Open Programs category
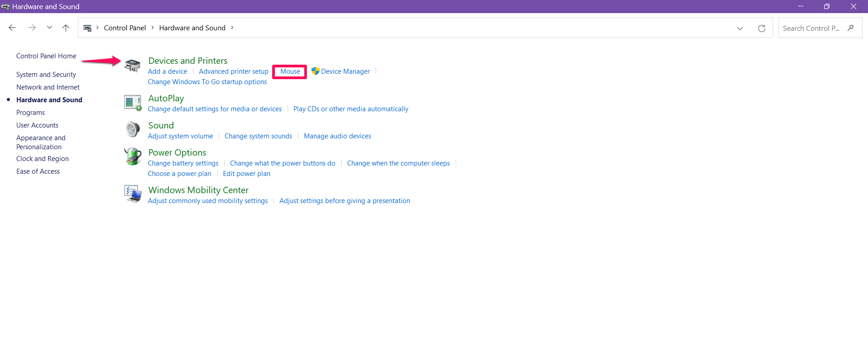Image resolution: width=868 pixels, height=346 pixels. (30, 113)
